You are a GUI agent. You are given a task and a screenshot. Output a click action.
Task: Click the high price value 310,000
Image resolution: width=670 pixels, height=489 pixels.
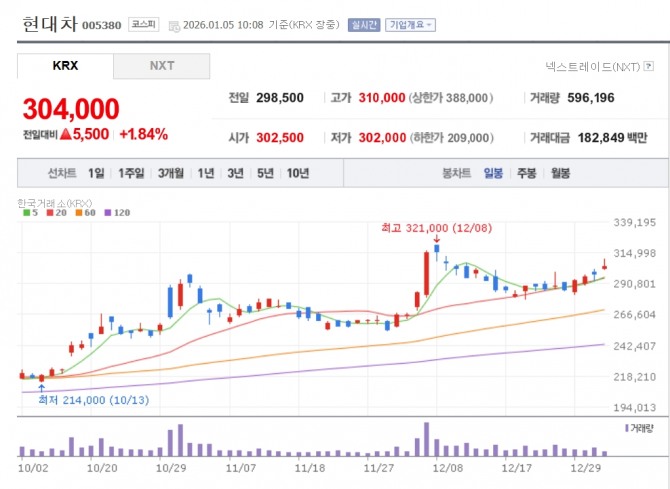[382, 98]
